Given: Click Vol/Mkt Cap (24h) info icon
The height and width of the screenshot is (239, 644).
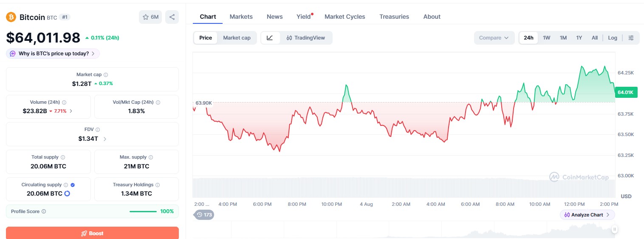Looking at the screenshot, I should [x=158, y=102].
